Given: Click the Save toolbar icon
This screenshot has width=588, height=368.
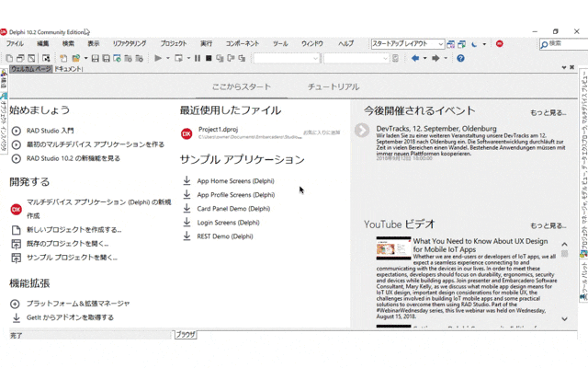Looking at the screenshot, I should click(x=96, y=58).
